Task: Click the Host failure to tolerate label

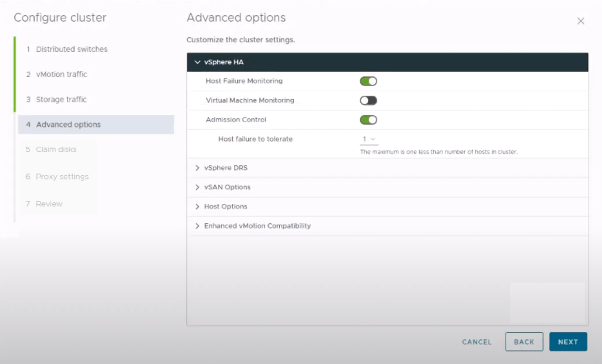Action: tap(255, 139)
